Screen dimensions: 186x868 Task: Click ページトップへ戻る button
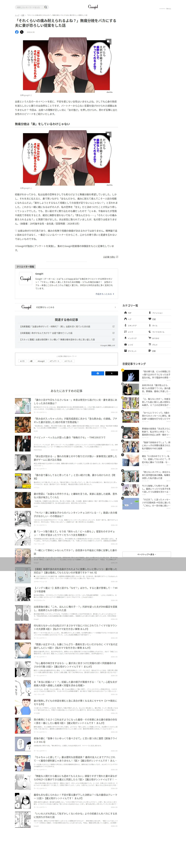pyautogui.click(x=146, y=554)
